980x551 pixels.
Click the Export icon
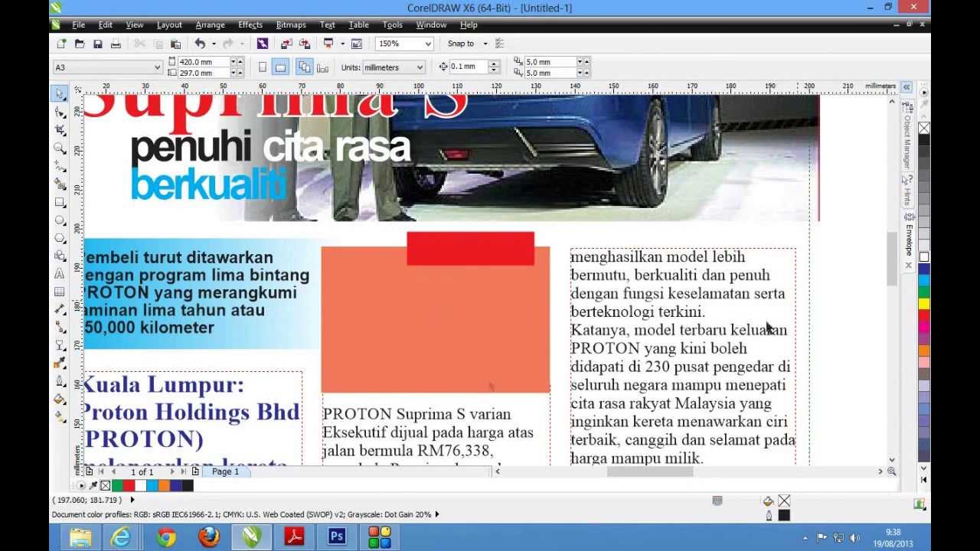click(x=305, y=44)
